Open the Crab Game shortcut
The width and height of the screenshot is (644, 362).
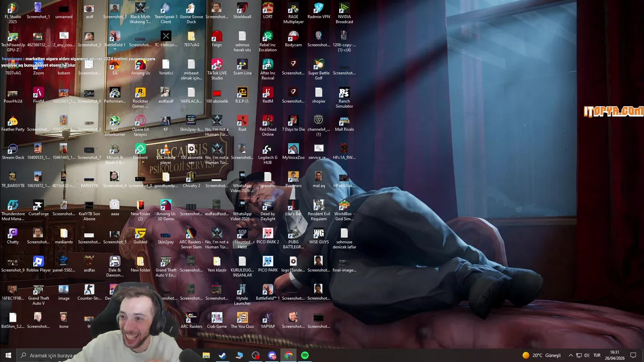pyautogui.click(x=217, y=320)
